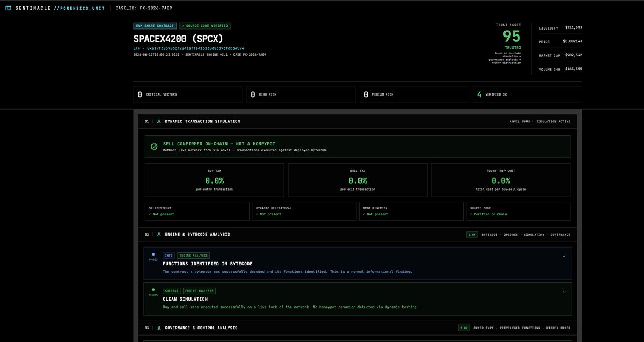
Task: Click the V-003 finding identifier
Action: [x=153, y=260]
